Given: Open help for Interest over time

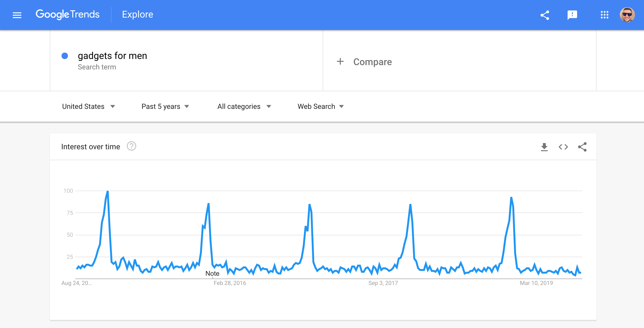Looking at the screenshot, I should pyautogui.click(x=131, y=146).
